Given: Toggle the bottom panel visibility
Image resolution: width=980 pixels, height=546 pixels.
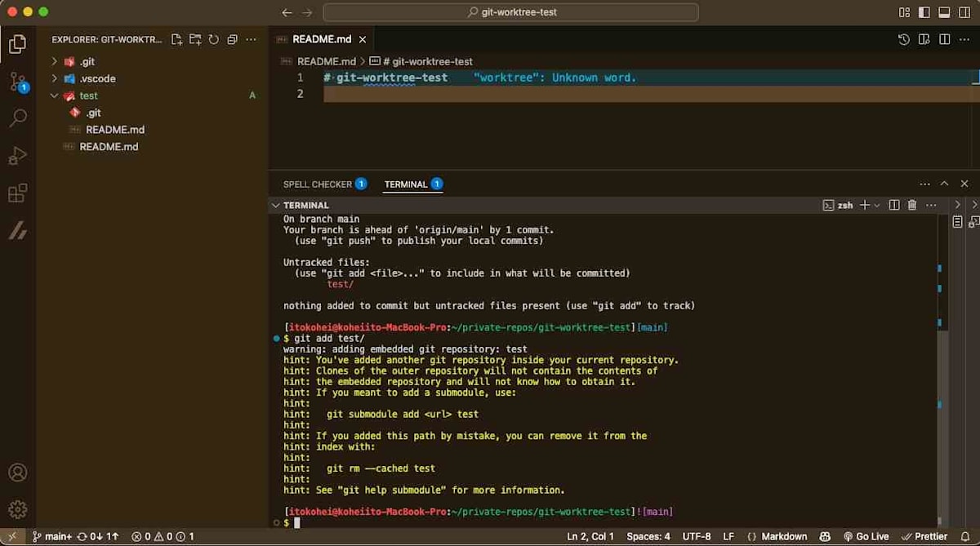Looking at the screenshot, I should coord(944,12).
